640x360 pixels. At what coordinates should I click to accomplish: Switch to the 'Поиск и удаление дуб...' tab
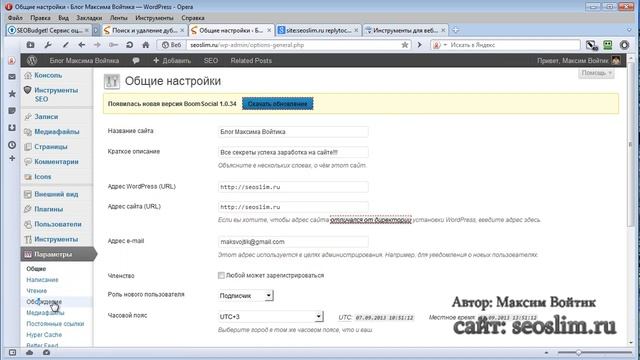[144, 30]
